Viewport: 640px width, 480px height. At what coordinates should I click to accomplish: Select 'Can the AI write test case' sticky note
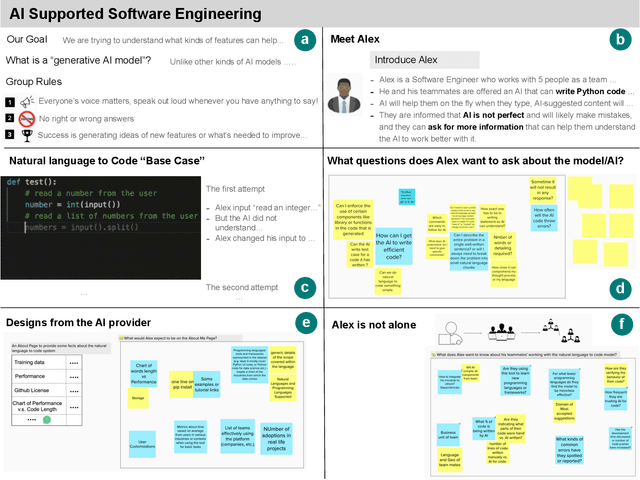360,254
